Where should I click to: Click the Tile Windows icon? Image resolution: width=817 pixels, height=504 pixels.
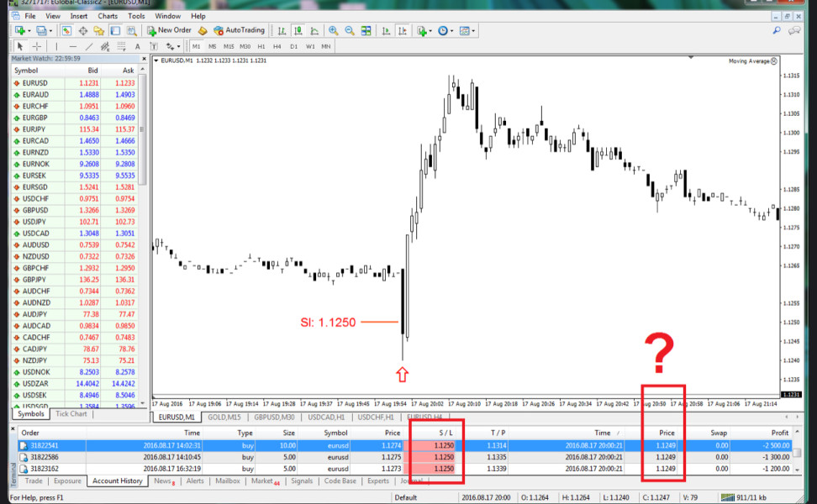[x=366, y=31]
